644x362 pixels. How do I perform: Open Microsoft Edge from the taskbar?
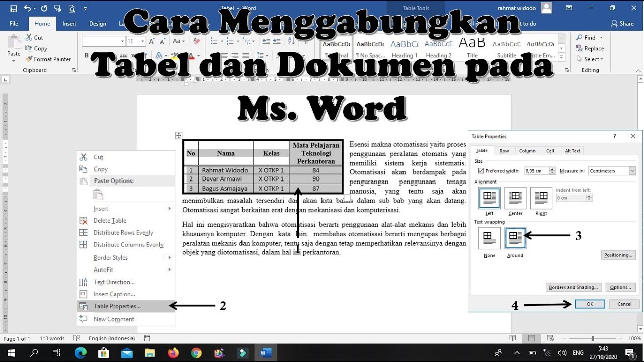coord(80,353)
